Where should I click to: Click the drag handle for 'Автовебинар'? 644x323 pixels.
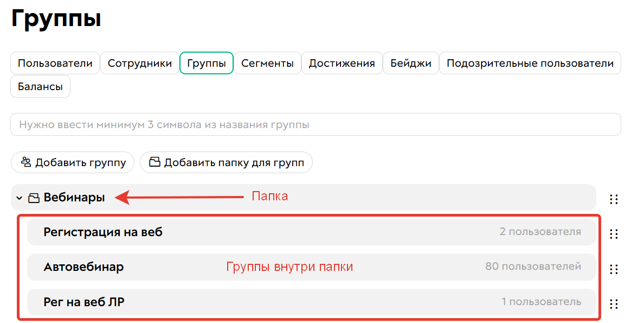[614, 268]
